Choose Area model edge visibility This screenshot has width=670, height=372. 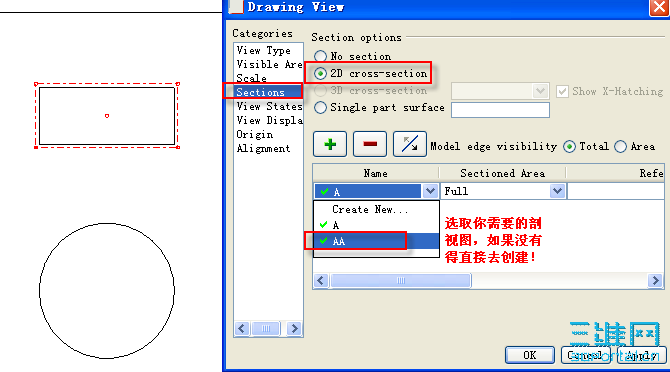click(x=620, y=146)
